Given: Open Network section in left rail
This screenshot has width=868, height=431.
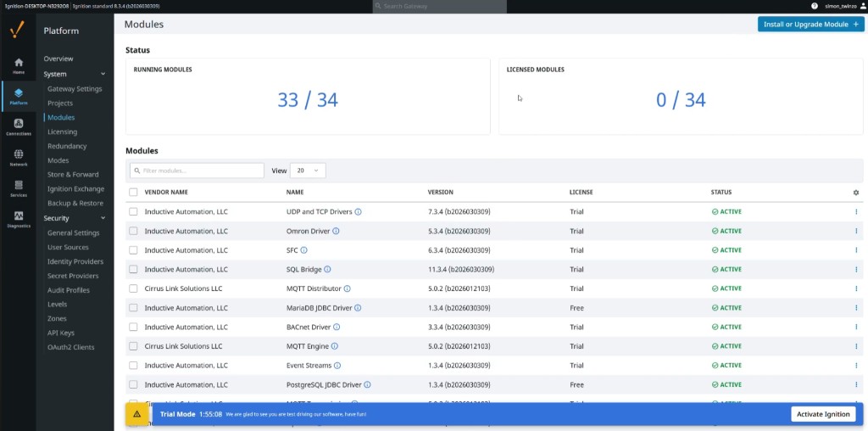Looking at the screenshot, I should [19, 158].
